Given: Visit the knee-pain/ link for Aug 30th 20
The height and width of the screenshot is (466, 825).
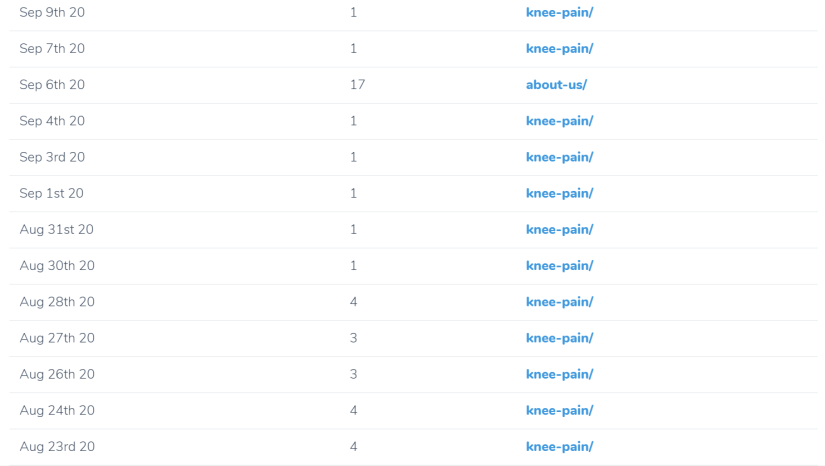Looking at the screenshot, I should (x=559, y=265).
